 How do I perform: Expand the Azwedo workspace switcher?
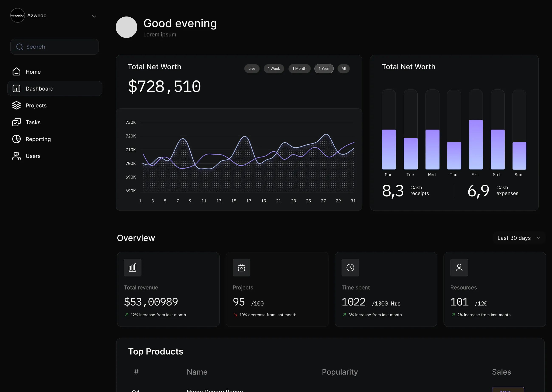[x=94, y=16]
